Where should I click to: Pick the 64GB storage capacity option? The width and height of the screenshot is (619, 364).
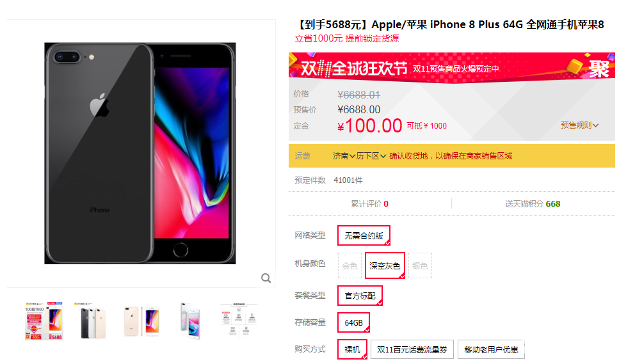[x=354, y=322]
